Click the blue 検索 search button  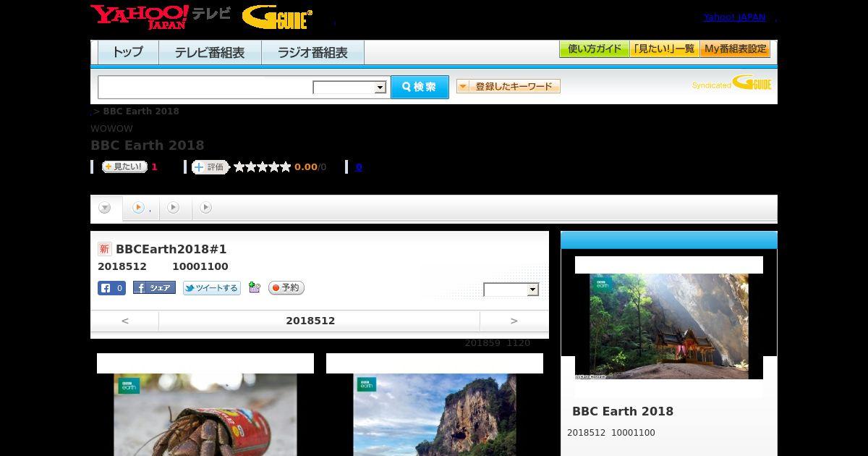pyautogui.click(x=420, y=87)
